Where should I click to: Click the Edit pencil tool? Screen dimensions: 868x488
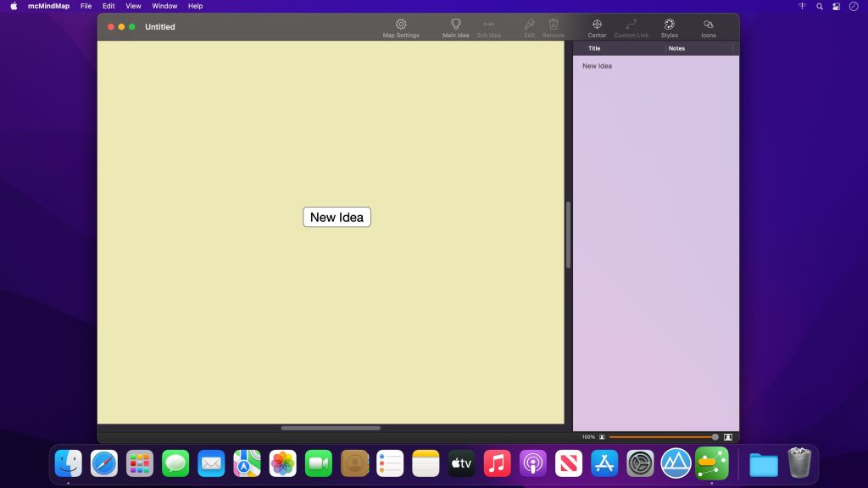(x=529, y=27)
